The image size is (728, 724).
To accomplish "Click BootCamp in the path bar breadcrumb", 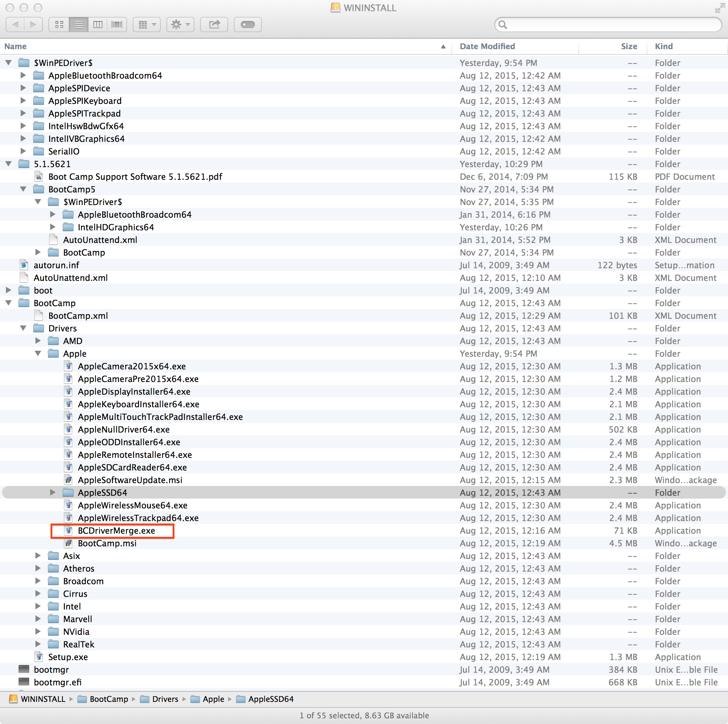I will (108, 699).
